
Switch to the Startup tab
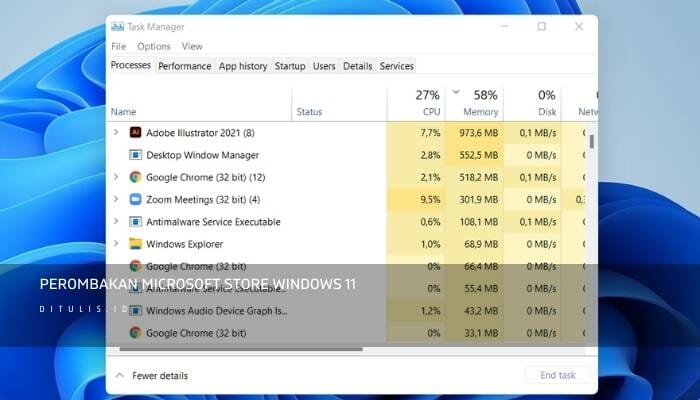290,66
